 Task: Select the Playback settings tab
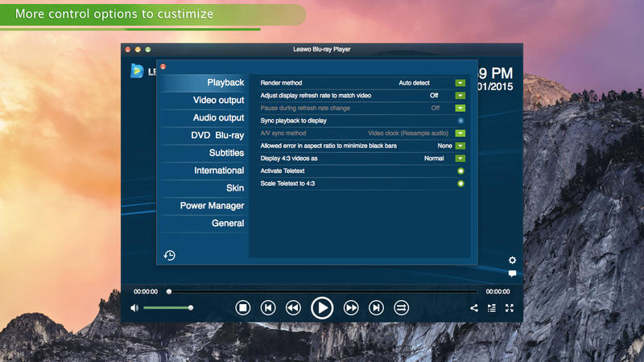point(204,83)
